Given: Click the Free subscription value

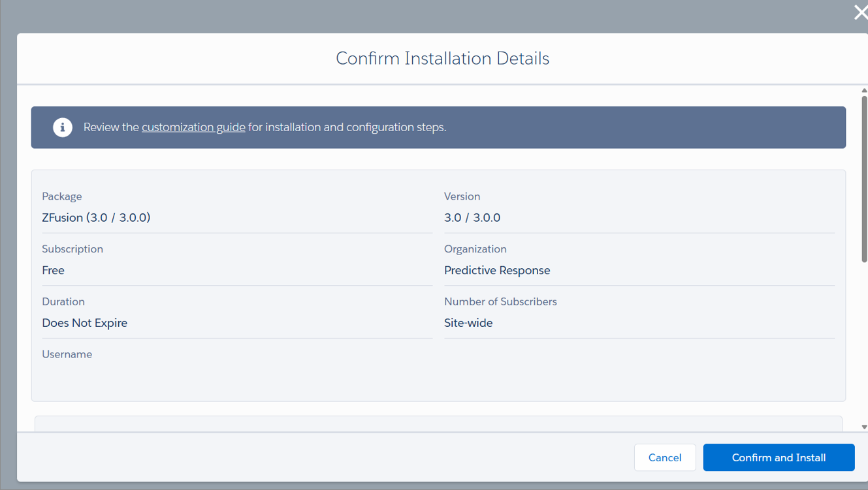Looking at the screenshot, I should click(x=53, y=271).
